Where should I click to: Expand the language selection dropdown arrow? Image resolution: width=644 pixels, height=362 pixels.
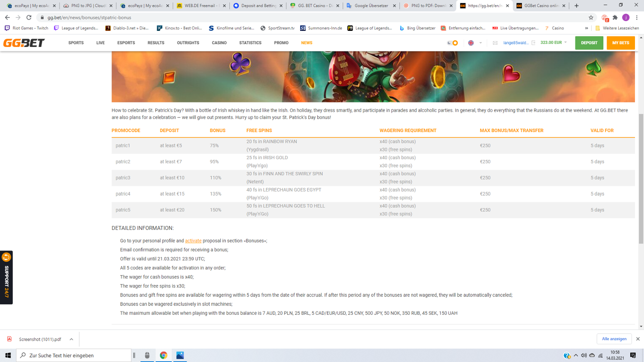pyautogui.click(x=480, y=43)
